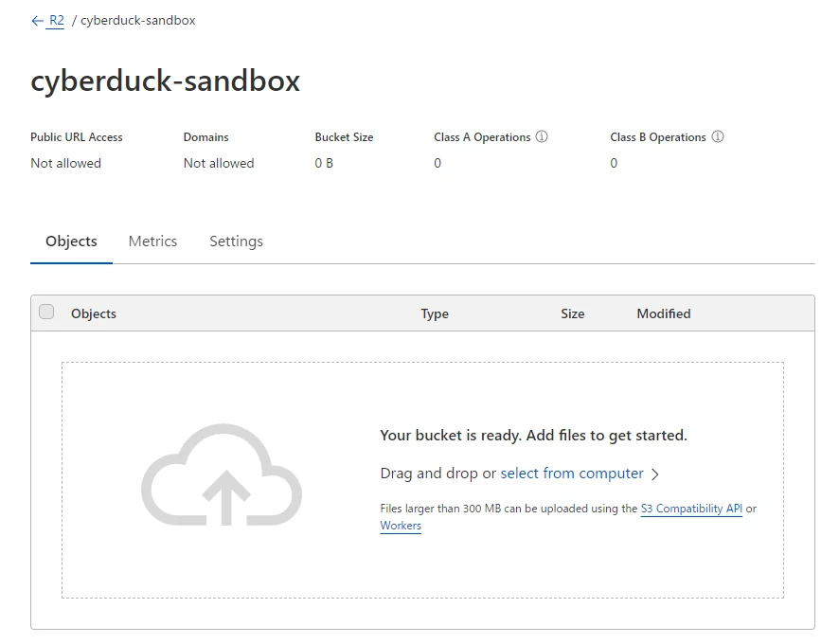Click the Objects column header

[x=94, y=313]
